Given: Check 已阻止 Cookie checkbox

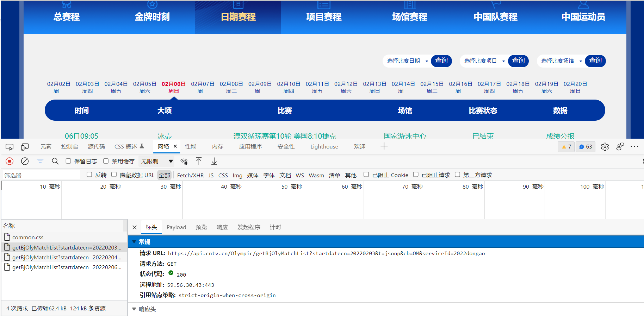Looking at the screenshot, I should coord(366,175).
